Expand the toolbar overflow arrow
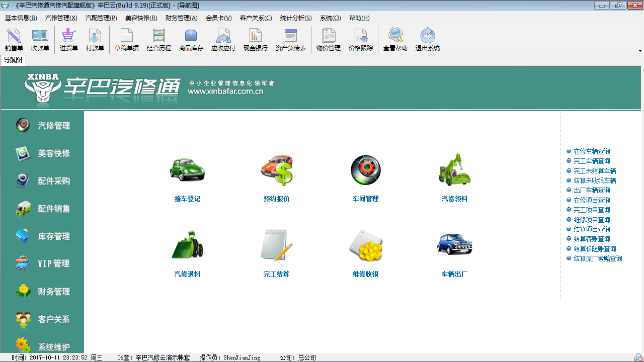This screenshot has height=362, width=644. 640,51
